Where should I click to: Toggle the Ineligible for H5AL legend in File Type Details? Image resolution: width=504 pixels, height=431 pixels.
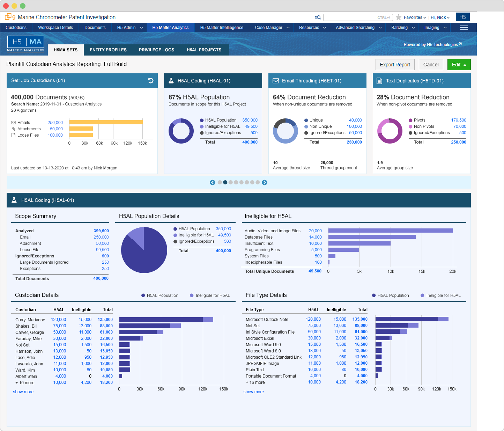(440, 295)
